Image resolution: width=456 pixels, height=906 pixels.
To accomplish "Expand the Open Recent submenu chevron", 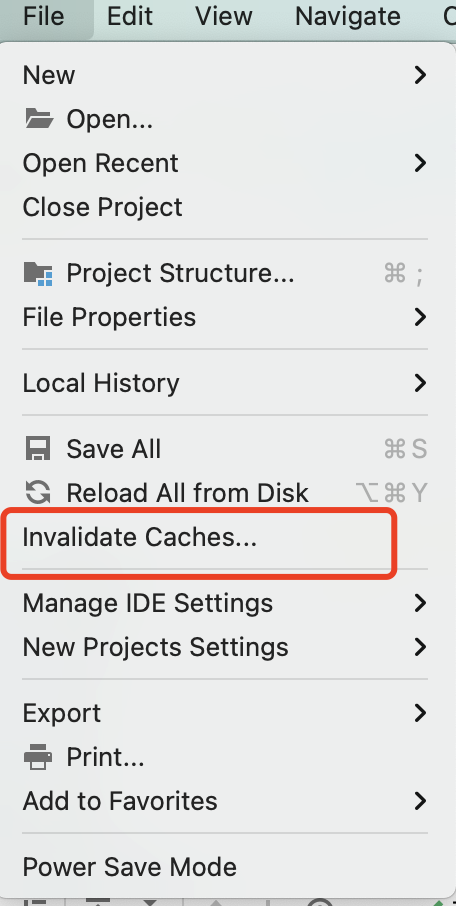I will pyautogui.click(x=420, y=163).
